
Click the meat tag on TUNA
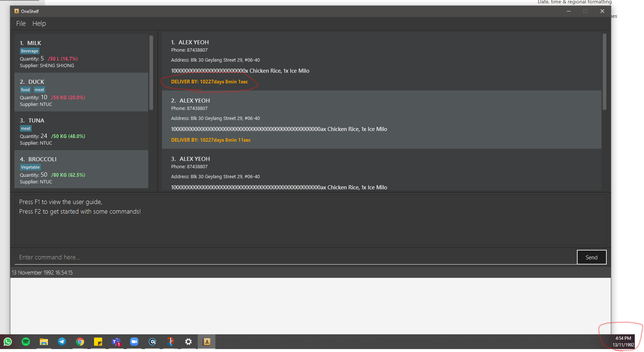(26, 128)
